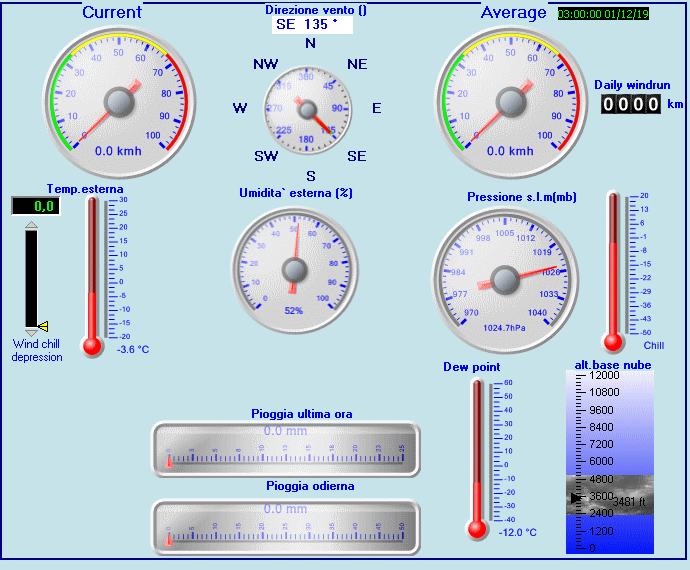Click the Umidita' esterna humidity gauge
Screen dimensions: 690x570
pyautogui.click(x=295, y=269)
